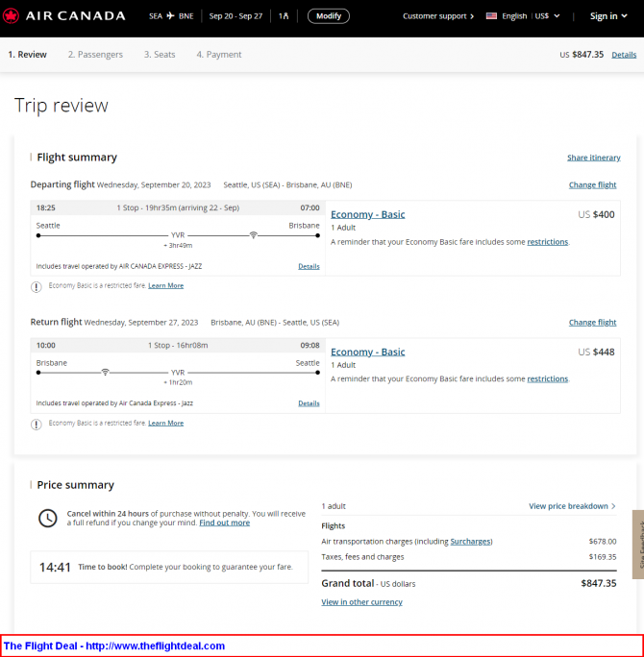Image resolution: width=644 pixels, height=657 pixels.
Task: Select the 3. Seats step tab
Action: click(x=160, y=55)
